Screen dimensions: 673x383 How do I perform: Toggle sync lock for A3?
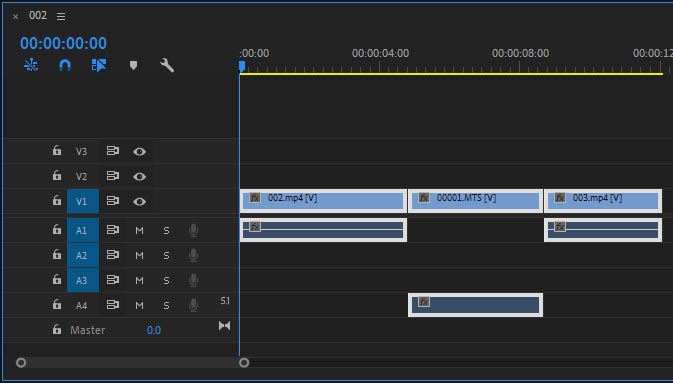[x=112, y=280]
